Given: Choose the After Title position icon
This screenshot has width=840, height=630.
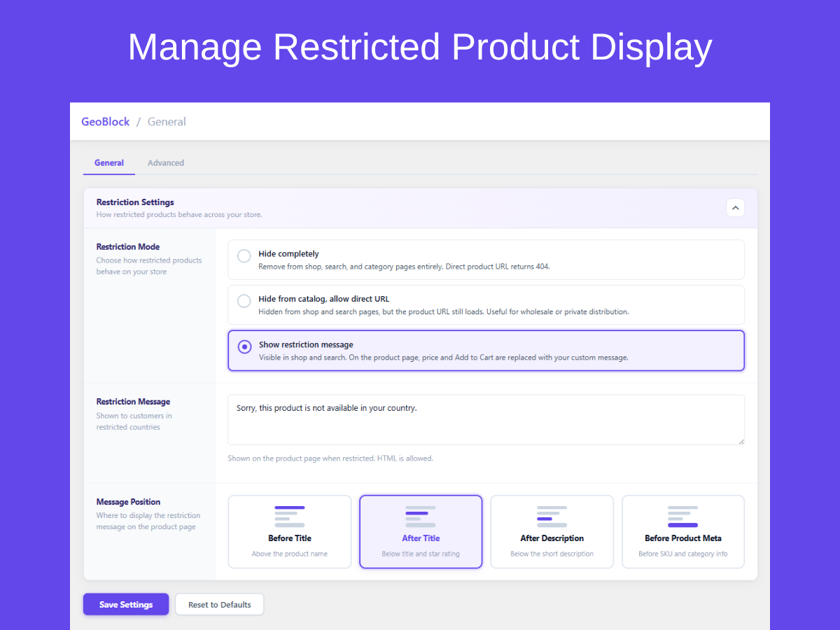Looking at the screenshot, I should (x=421, y=517).
